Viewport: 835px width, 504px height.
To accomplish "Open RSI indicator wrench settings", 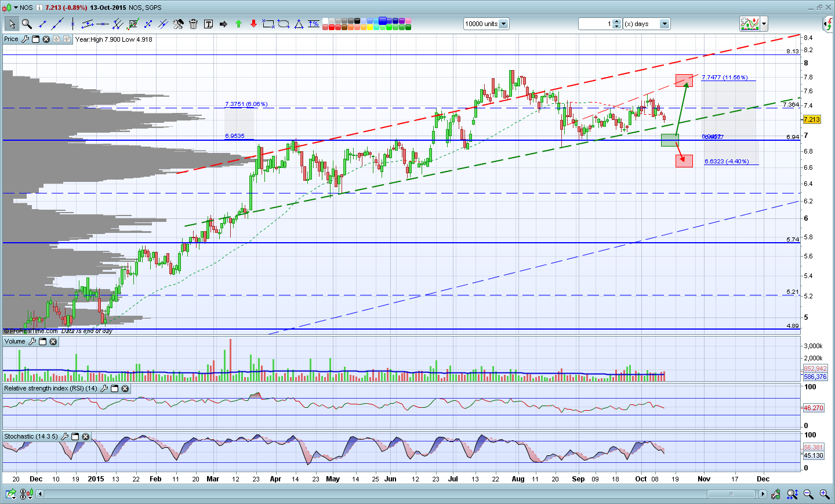I will pos(104,389).
